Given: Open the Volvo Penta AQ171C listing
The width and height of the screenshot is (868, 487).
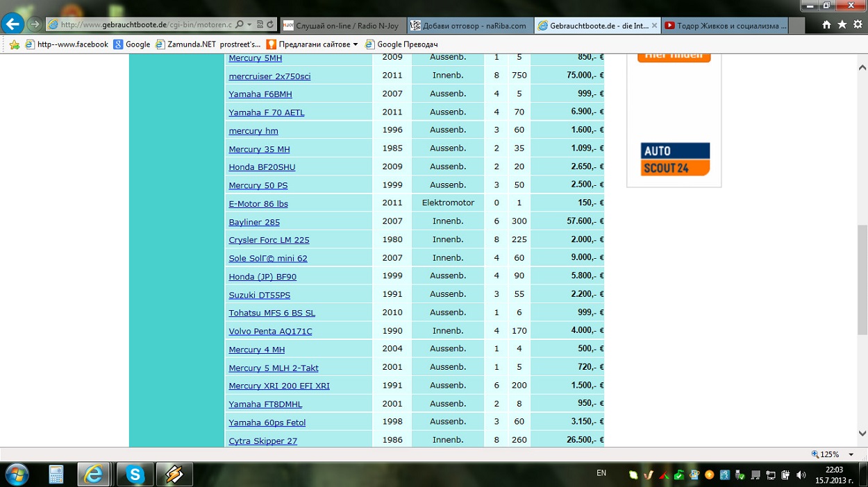Looking at the screenshot, I should [270, 332].
